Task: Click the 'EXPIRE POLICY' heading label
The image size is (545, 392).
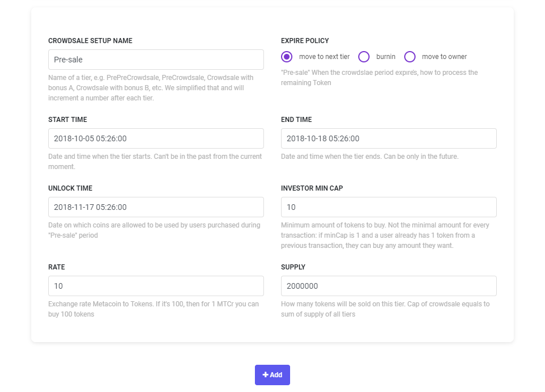Action: tap(305, 41)
